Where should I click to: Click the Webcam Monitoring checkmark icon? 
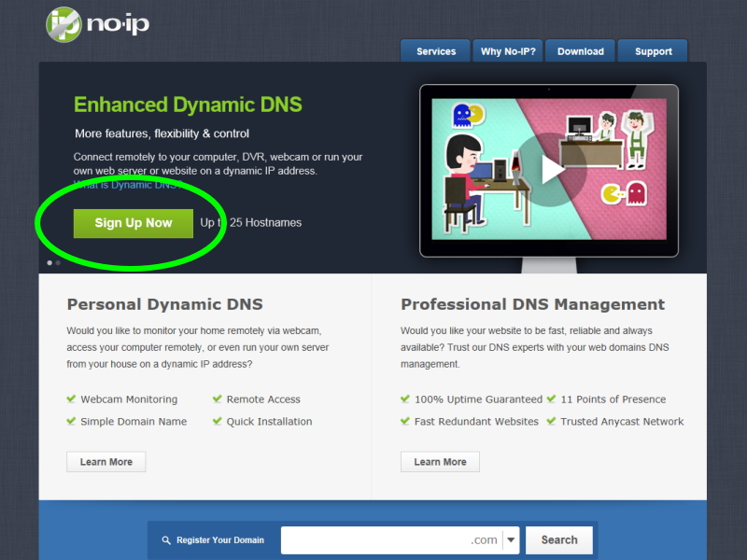[72, 399]
